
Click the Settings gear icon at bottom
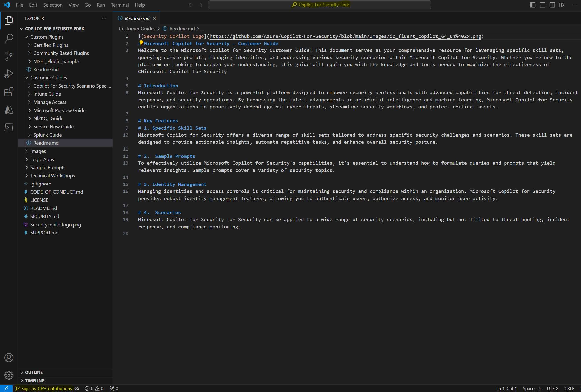pos(9,375)
